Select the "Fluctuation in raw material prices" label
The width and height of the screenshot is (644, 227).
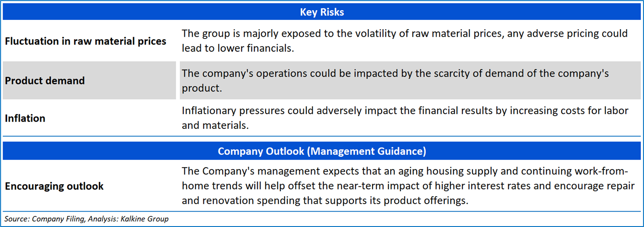click(x=86, y=42)
